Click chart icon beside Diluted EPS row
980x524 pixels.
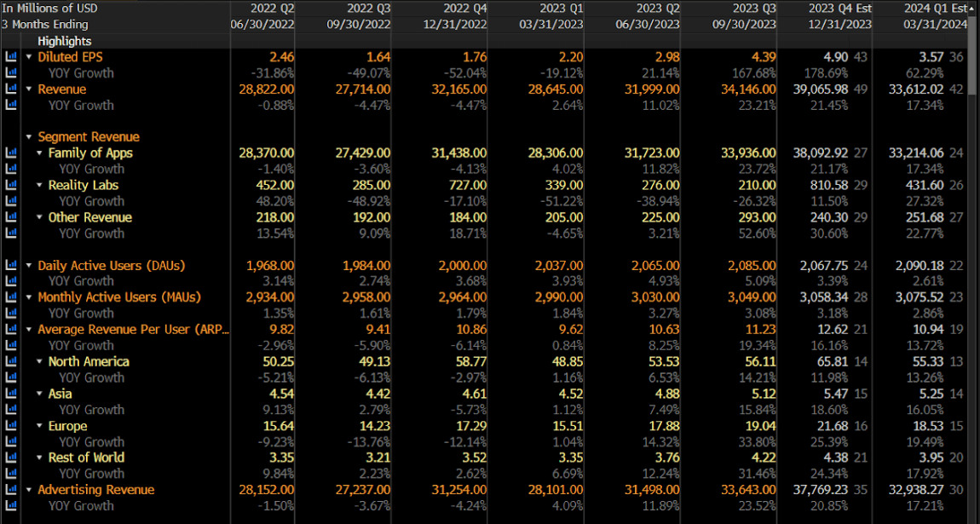11,57
